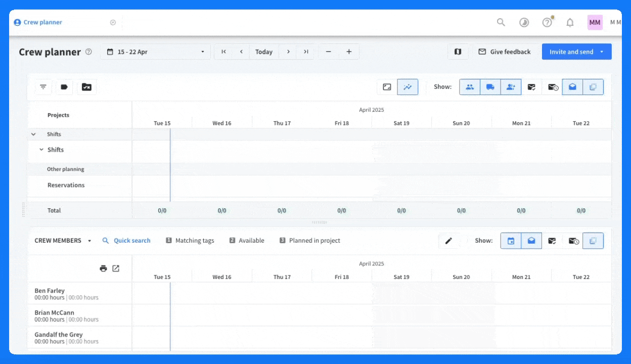Select crew member Gandalf the Grey
Viewport: 631px width, 364px height.
click(x=59, y=335)
